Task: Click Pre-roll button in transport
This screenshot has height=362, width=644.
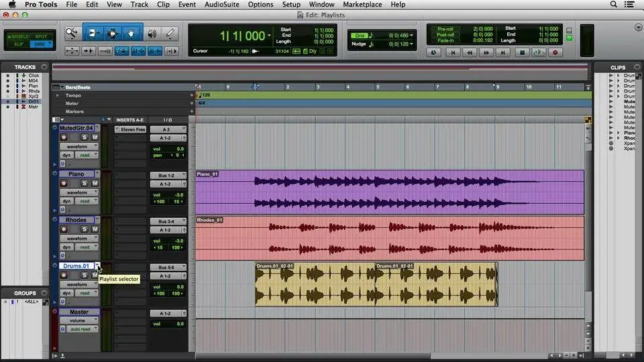Action: click(445, 29)
